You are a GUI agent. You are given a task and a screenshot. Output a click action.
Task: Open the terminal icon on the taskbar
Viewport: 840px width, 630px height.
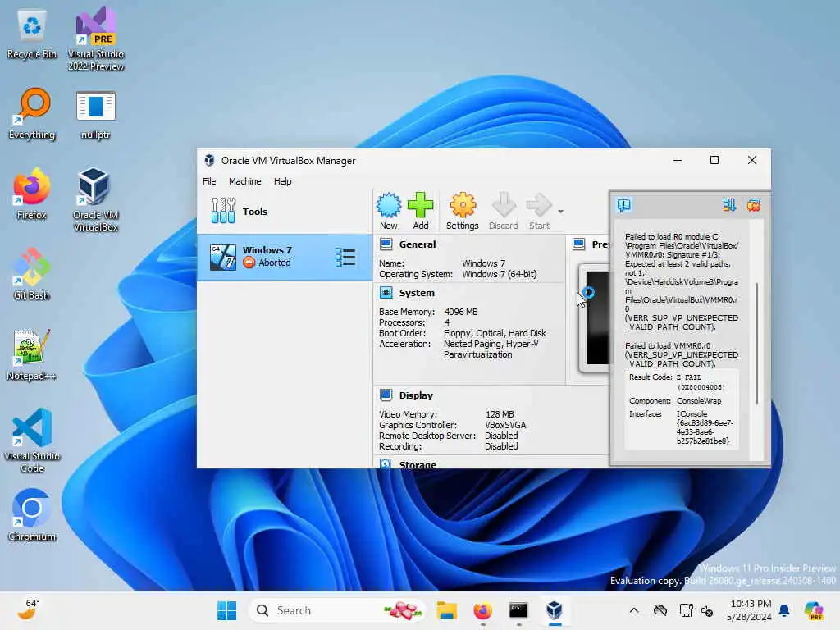[518, 610]
